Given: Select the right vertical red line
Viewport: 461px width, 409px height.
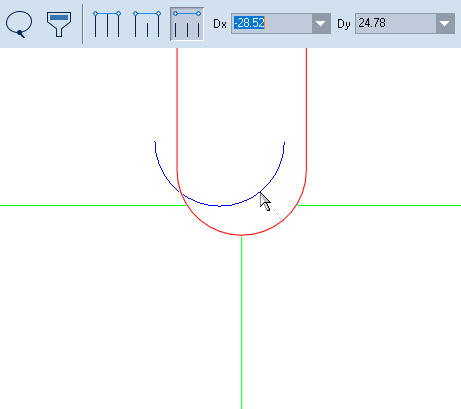Looking at the screenshot, I should pos(306,110).
